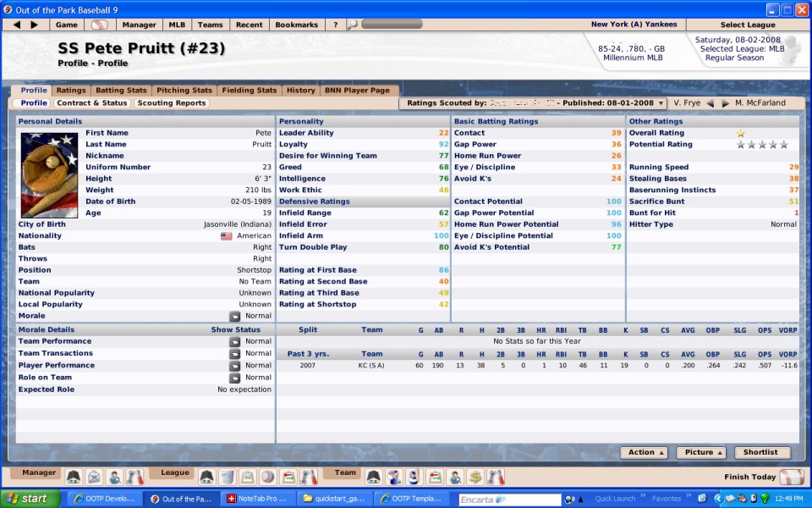This screenshot has width=812, height=508.
Task: Click the Encarta search field in taskbar
Action: click(510, 500)
